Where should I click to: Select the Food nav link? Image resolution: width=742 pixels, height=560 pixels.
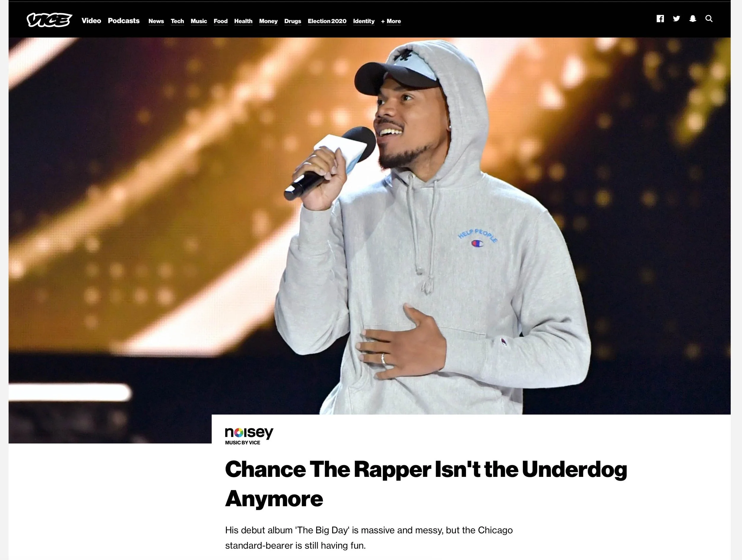coord(221,21)
